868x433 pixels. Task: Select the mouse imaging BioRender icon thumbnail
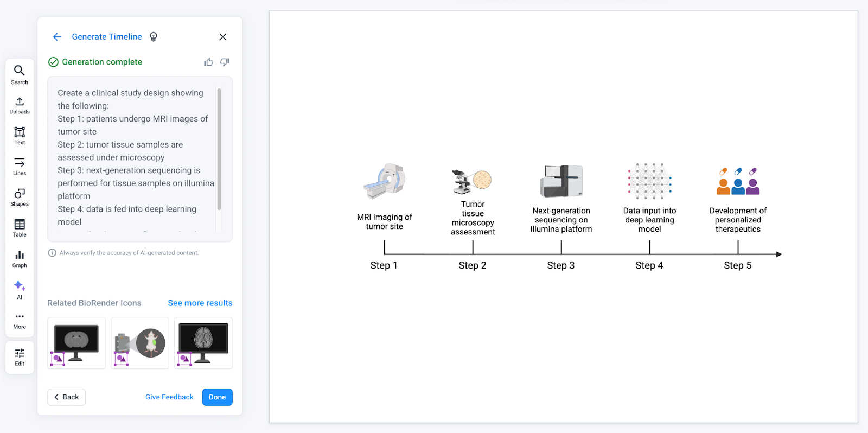point(139,343)
